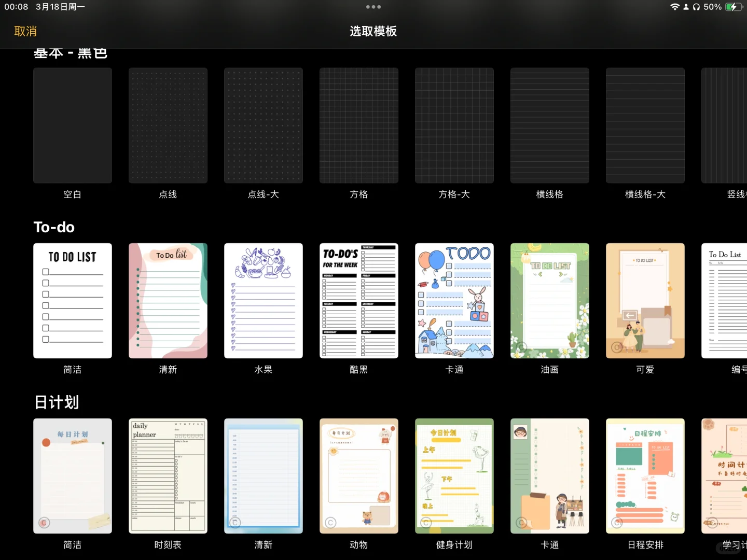
Task: Tap the 横线格 label text
Action: (x=550, y=194)
